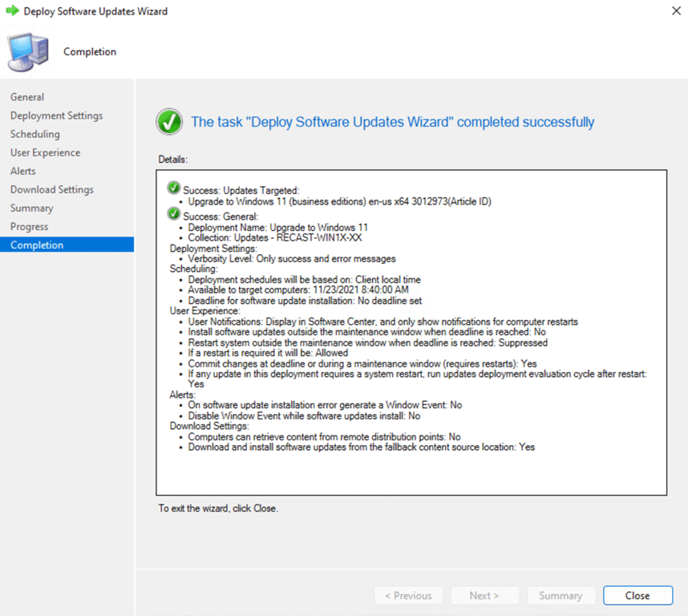Go to the Deployment Settings step

pos(56,115)
